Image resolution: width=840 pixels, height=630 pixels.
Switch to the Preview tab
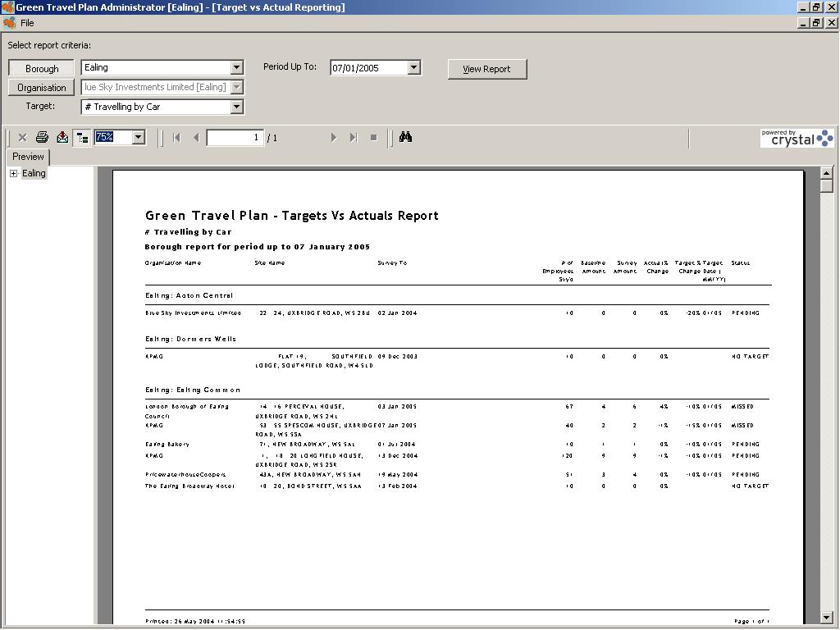click(x=28, y=157)
